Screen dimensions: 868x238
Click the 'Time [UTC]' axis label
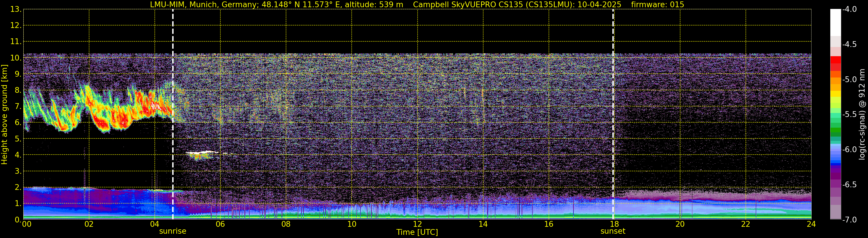(x=417, y=232)
